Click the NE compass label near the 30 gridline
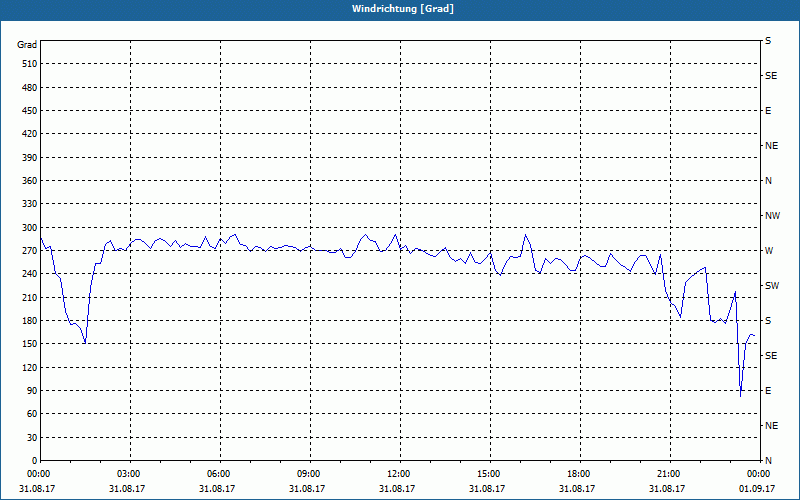 [771, 426]
